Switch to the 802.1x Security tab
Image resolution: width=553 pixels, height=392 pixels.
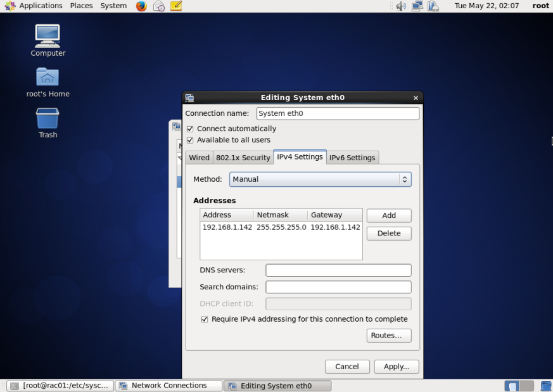click(x=243, y=157)
